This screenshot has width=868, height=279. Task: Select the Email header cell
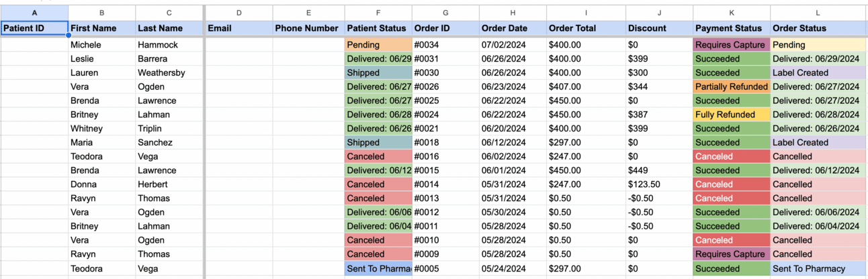coord(238,28)
